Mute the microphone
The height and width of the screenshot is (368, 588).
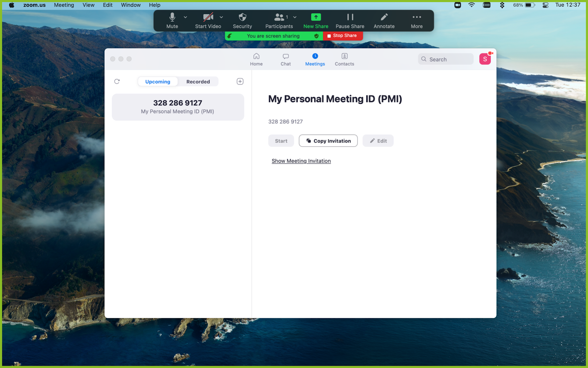(172, 20)
